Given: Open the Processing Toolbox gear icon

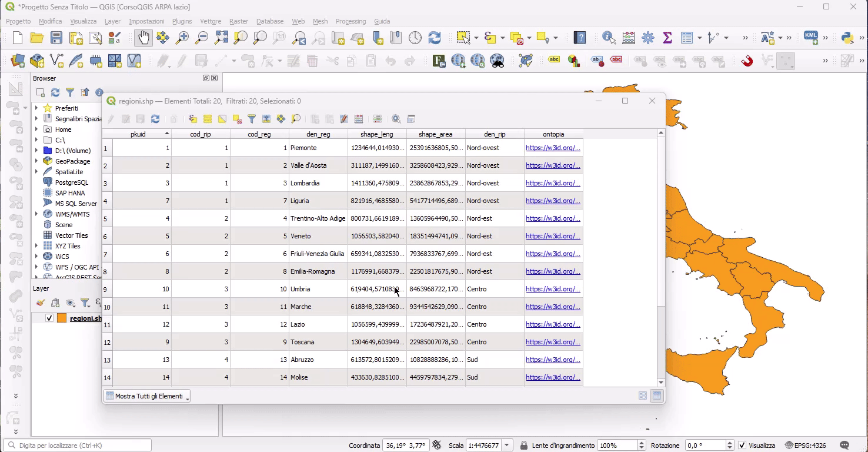Looking at the screenshot, I should click(x=648, y=38).
